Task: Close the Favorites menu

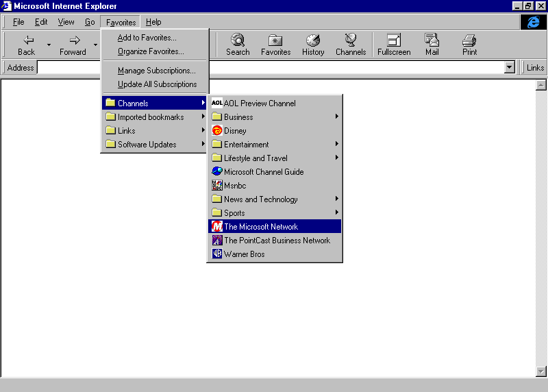Action: (121, 22)
